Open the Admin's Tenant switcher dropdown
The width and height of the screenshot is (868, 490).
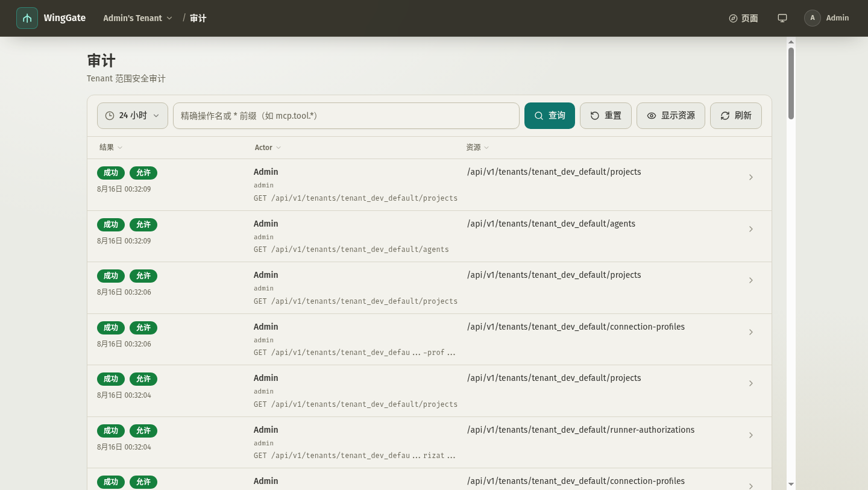tap(137, 18)
